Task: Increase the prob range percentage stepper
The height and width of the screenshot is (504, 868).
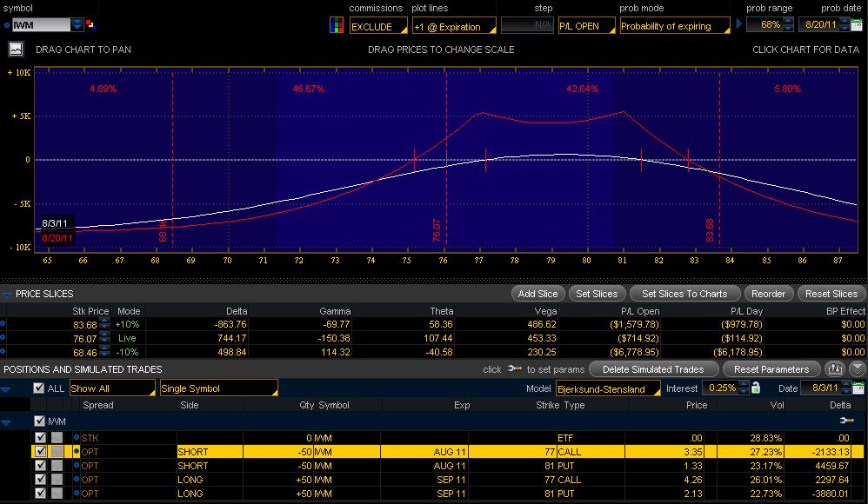Action: [788, 22]
